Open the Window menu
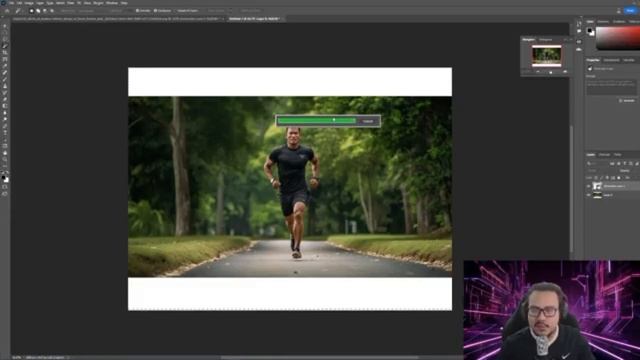The width and height of the screenshot is (640, 360). point(112,3)
